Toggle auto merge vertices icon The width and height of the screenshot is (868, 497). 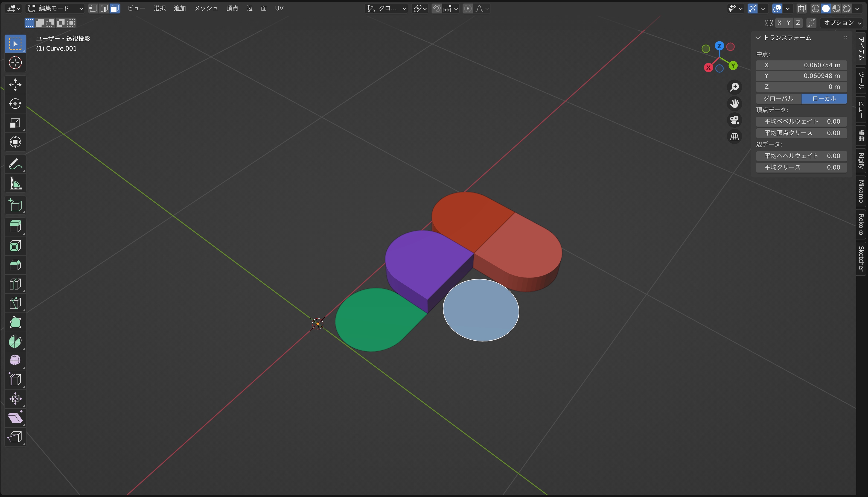[x=811, y=23]
